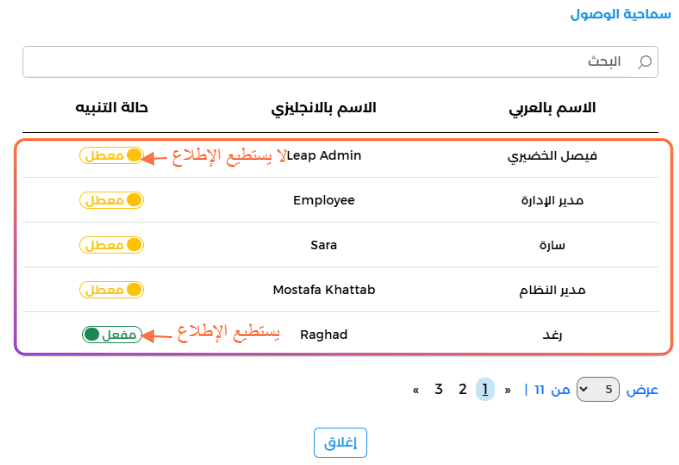The height and width of the screenshot is (465, 679).
Task: Disable the مفعل toggle for Raghad
Action: [112, 334]
